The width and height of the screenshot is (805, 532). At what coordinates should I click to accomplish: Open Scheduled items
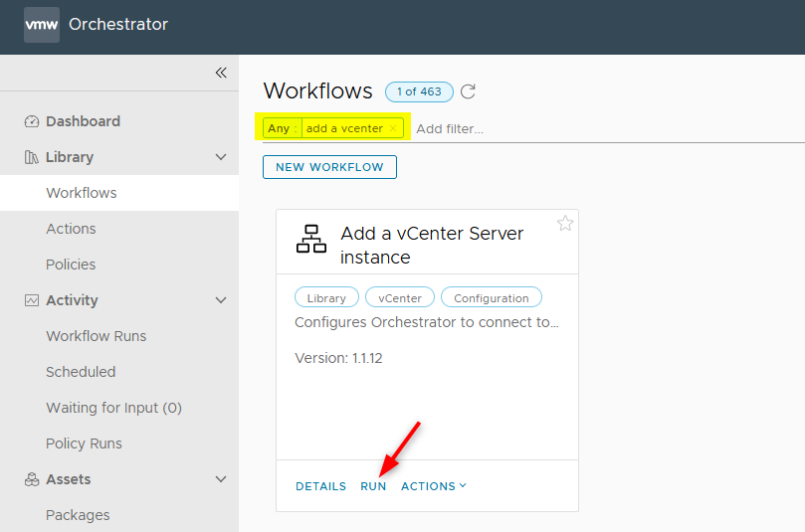click(x=81, y=372)
